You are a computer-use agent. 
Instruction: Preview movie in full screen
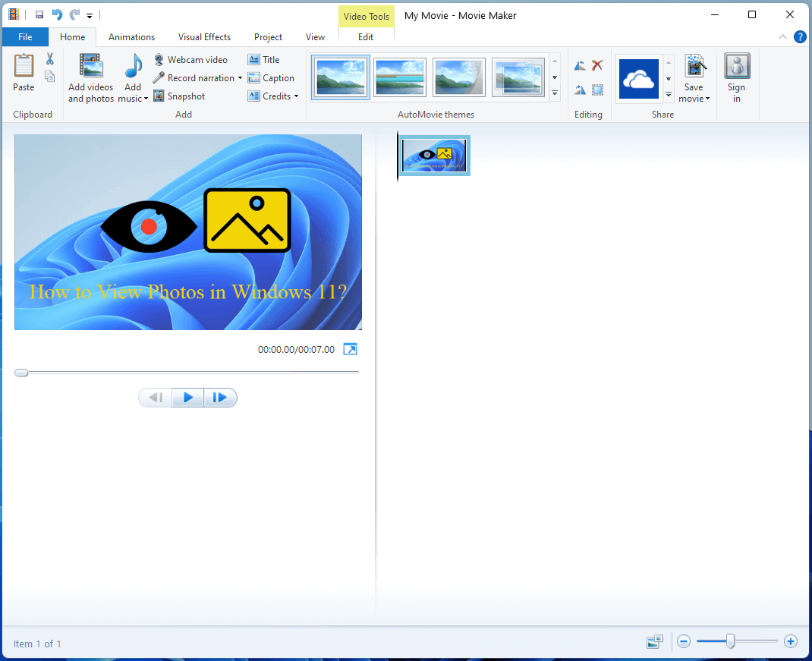pyautogui.click(x=350, y=349)
